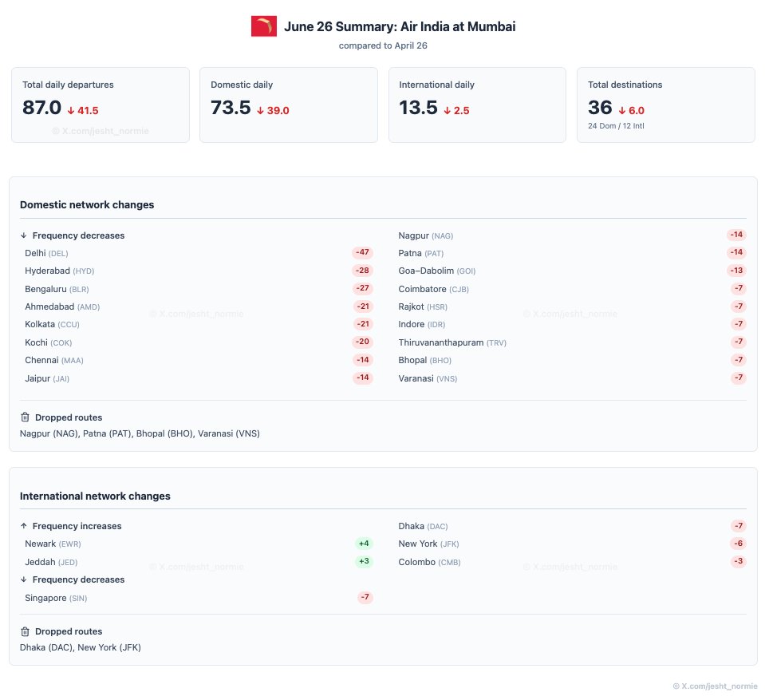Click the Nagpur (NAG) frequency row

[572, 235]
